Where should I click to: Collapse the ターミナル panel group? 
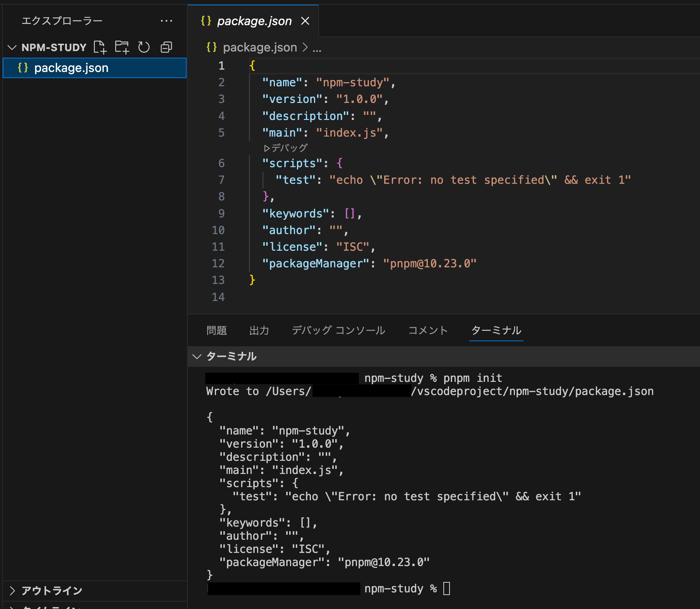[x=197, y=356]
